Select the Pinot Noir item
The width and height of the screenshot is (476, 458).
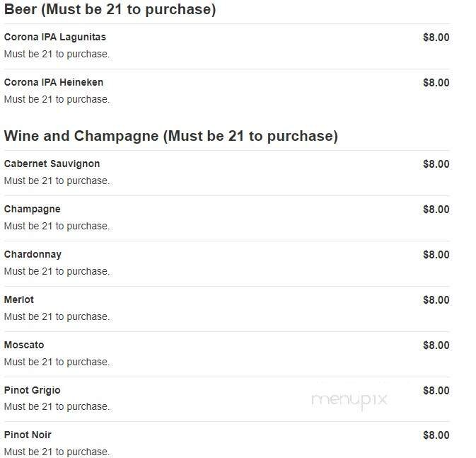28,435
